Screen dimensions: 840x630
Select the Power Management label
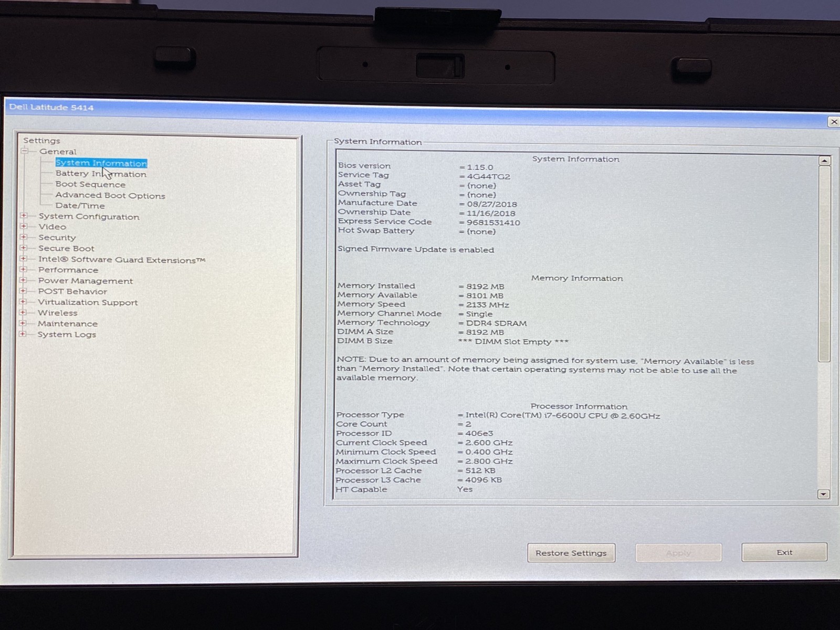pos(85,281)
